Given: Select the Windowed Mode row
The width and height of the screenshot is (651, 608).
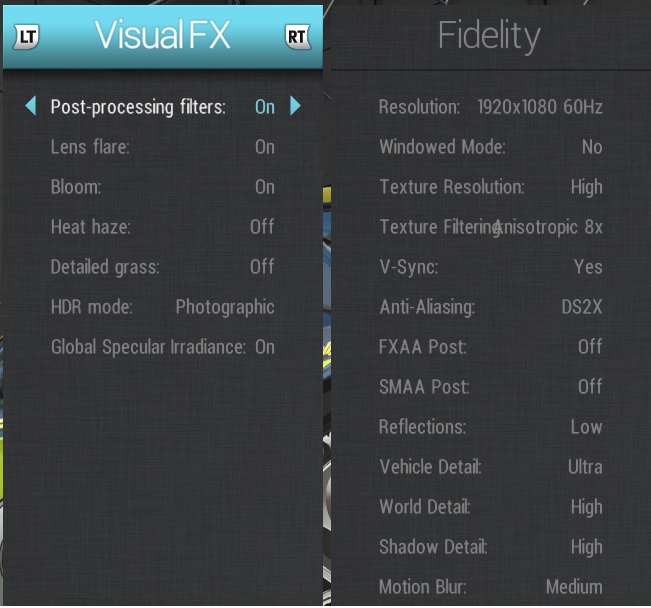Looking at the screenshot, I should [490, 147].
